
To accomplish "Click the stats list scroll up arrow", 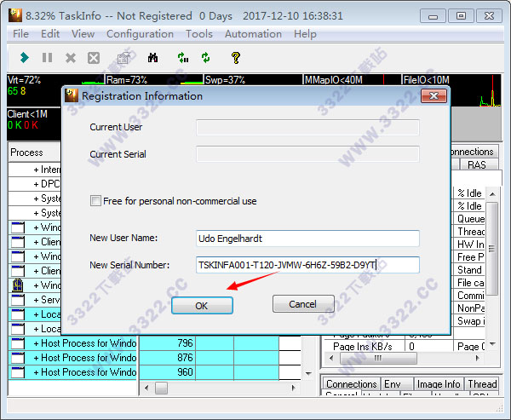I will (x=492, y=194).
